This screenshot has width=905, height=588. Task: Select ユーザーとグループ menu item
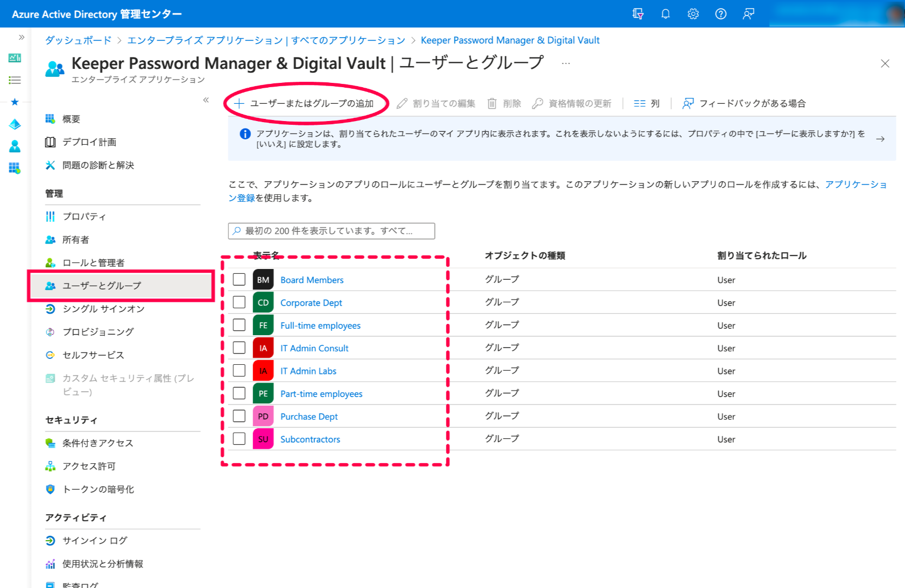pos(122,286)
